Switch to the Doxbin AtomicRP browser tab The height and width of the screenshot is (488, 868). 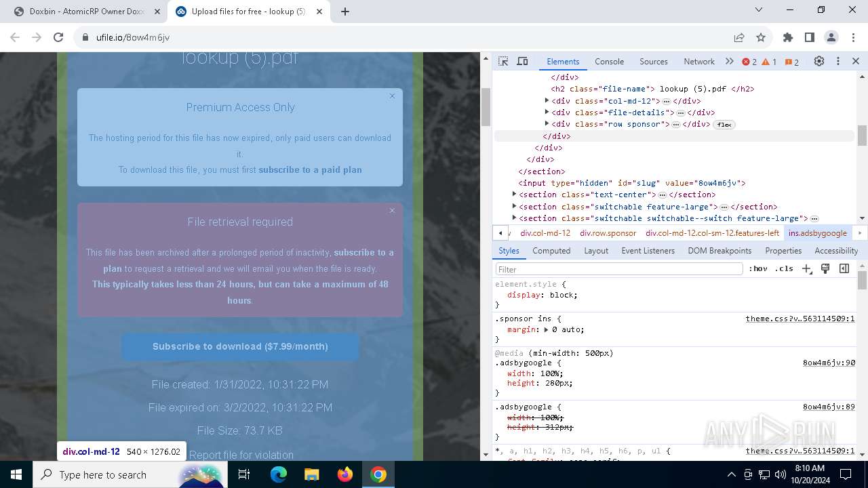point(87,12)
